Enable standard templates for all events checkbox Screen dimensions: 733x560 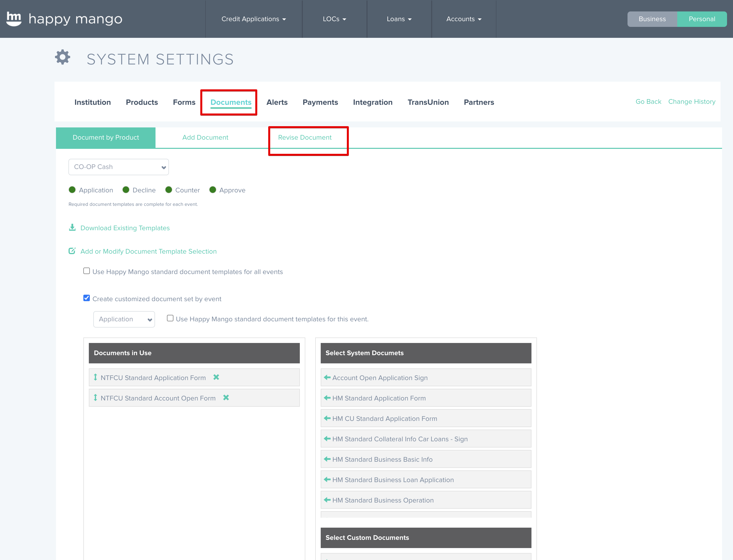(87, 271)
